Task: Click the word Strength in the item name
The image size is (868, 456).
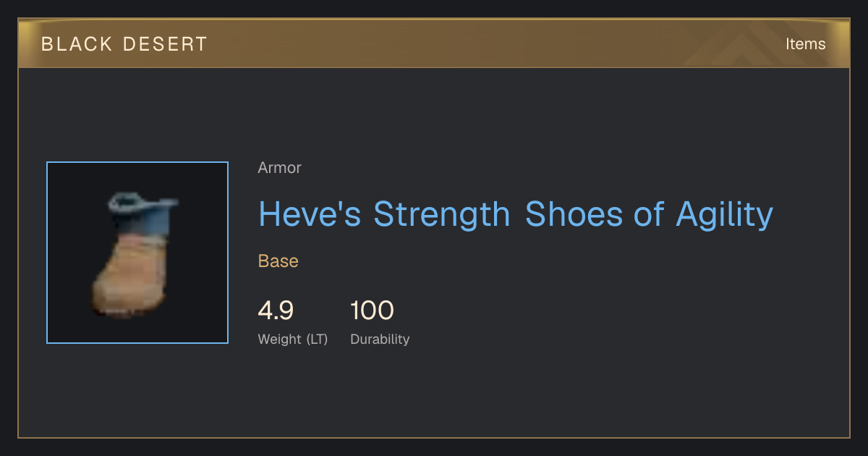Action: pyautogui.click(x=442, y=214)
